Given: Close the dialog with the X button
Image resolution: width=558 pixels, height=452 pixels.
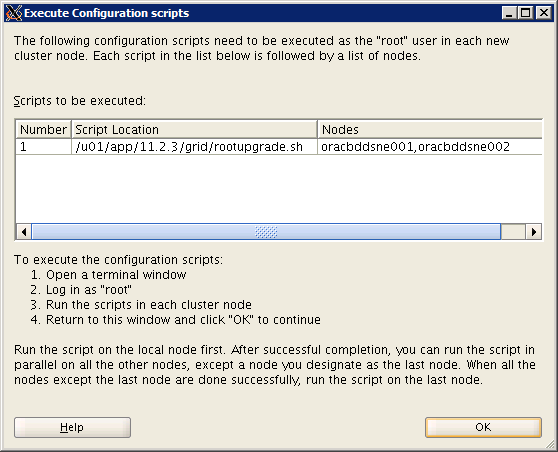Looking at the screenshot, I should coord(543,13).
